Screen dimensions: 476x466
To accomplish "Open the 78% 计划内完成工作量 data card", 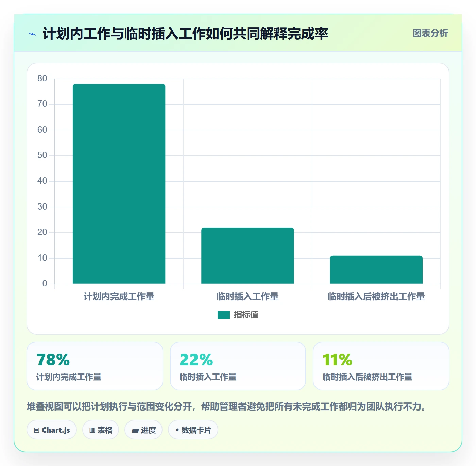I will (x=95, y=366).
